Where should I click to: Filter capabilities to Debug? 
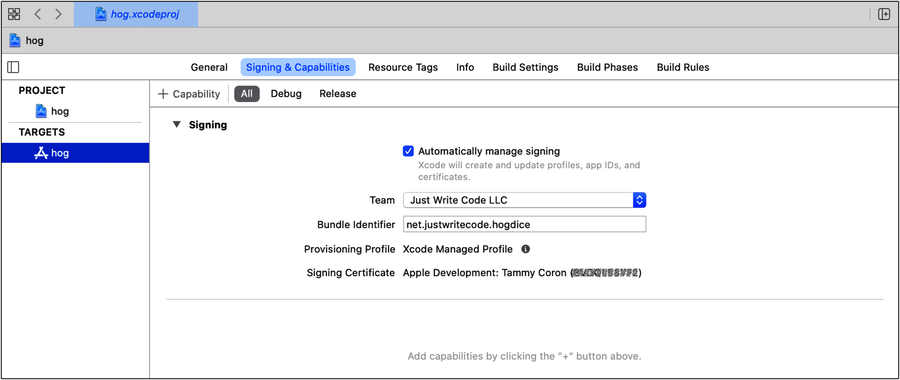[286, 94]
